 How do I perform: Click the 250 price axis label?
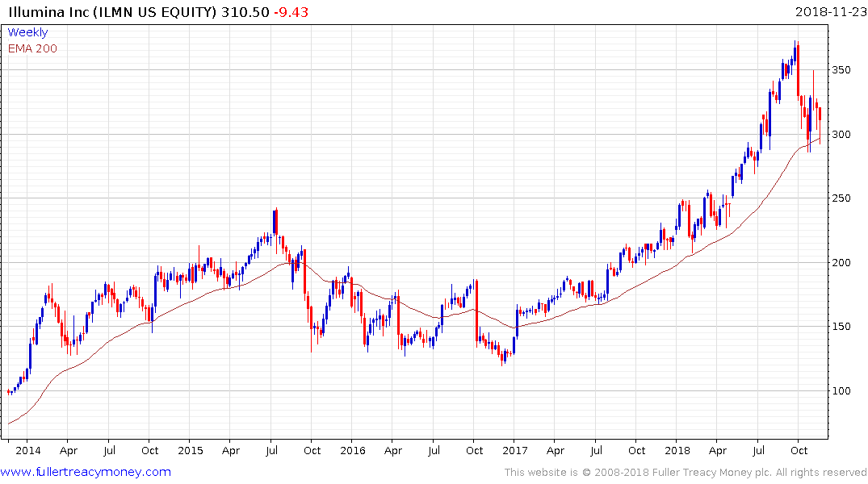click(x=841, y=198)
